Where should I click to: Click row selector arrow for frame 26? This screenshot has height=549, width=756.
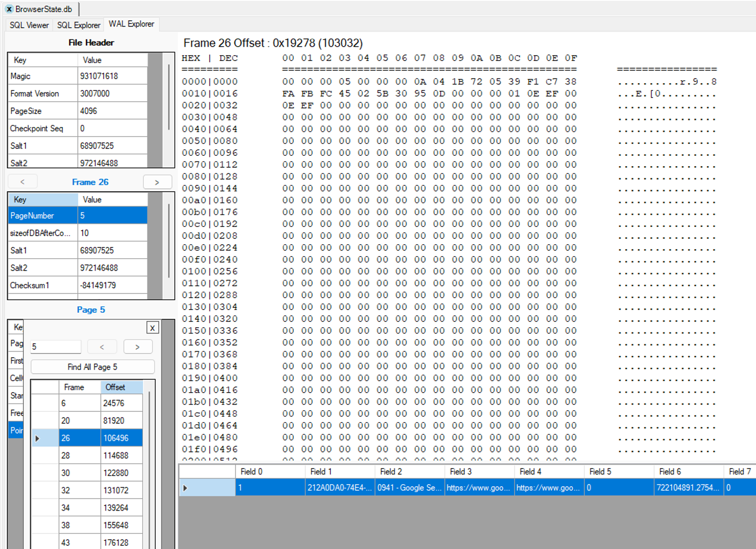(x=45, y=438)
